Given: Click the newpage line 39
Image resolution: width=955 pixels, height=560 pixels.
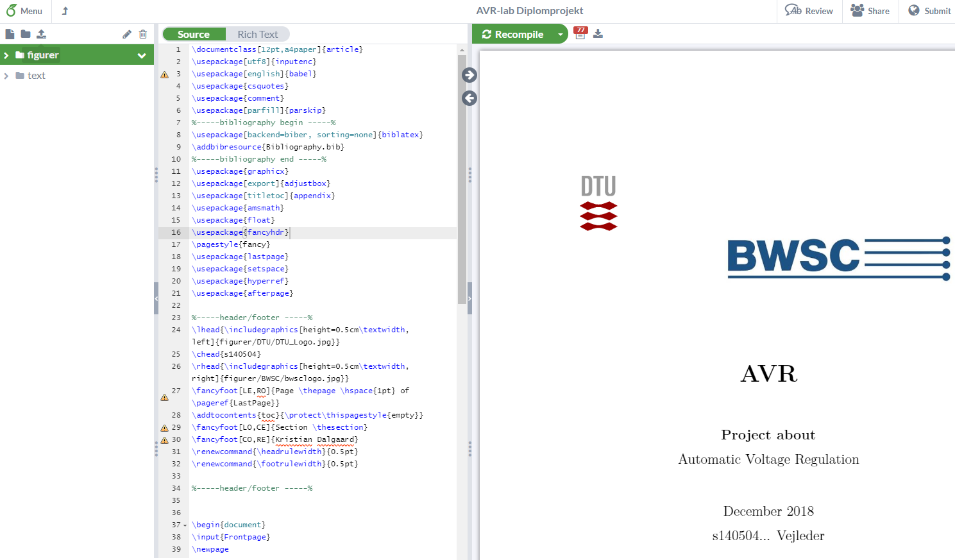Looking at the screenshot, I should (x=210, y=549).
